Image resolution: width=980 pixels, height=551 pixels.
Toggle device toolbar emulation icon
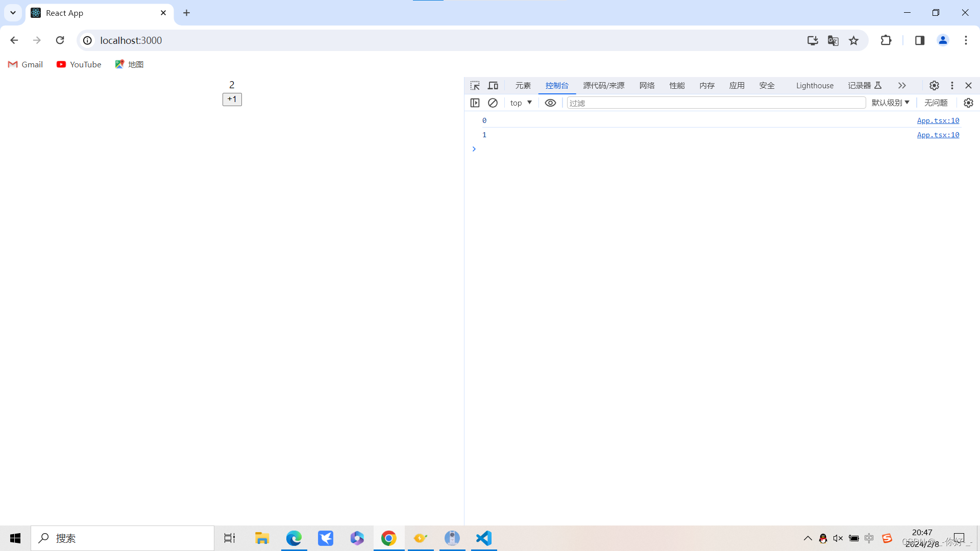(x=493, y=85)
